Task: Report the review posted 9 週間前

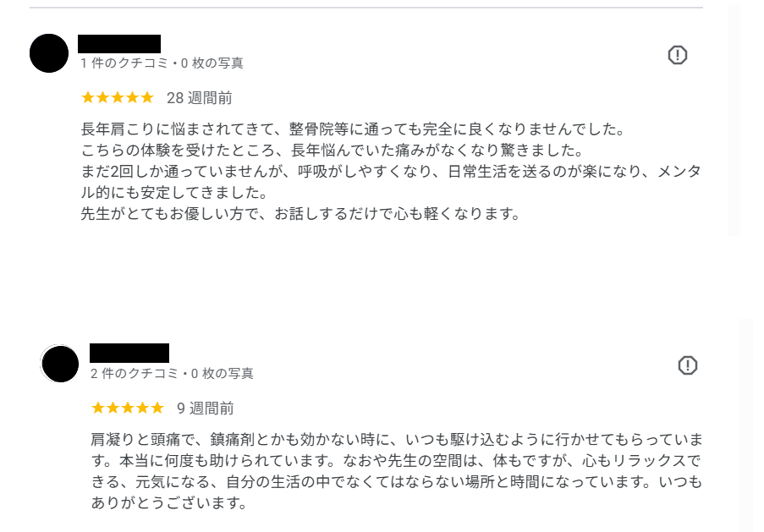Action: point(688,365)
